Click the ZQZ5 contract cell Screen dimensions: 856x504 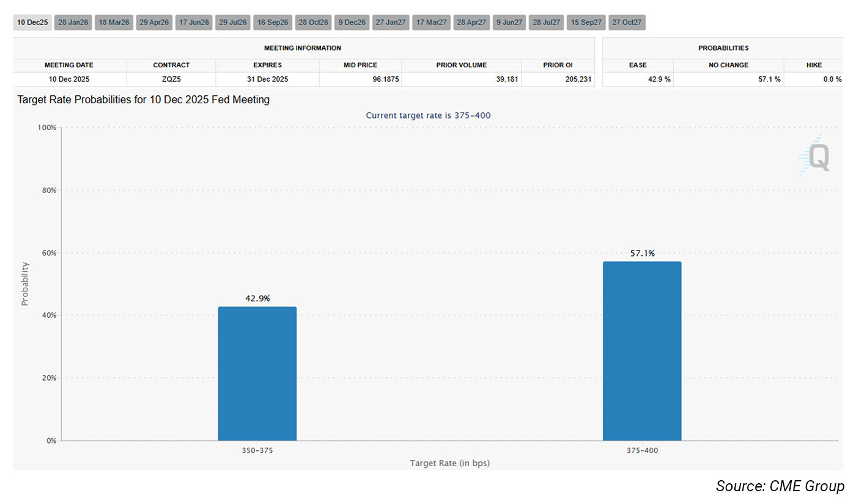[171, 79]
